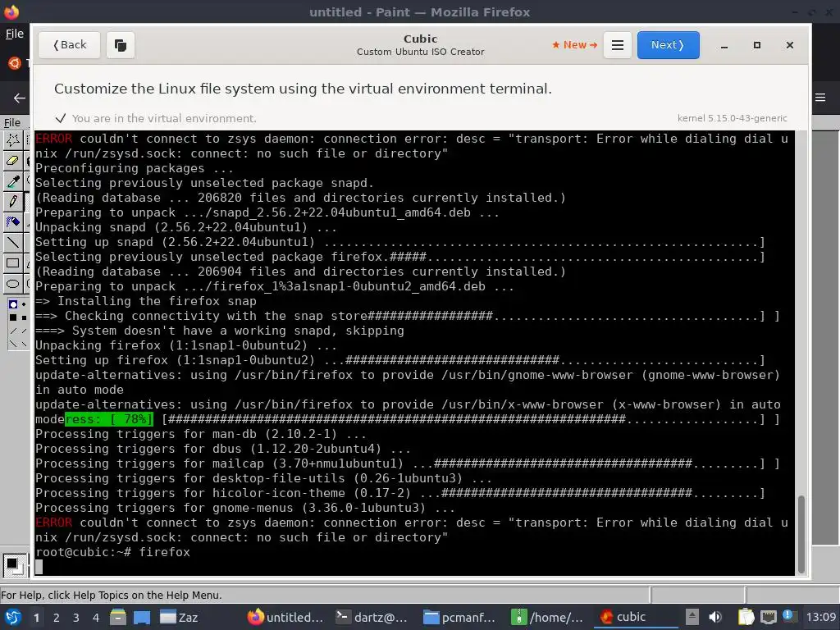This screenshot has width=840, height=630.
Task: Select the Line tool in Paint
Action: (12, 242)
